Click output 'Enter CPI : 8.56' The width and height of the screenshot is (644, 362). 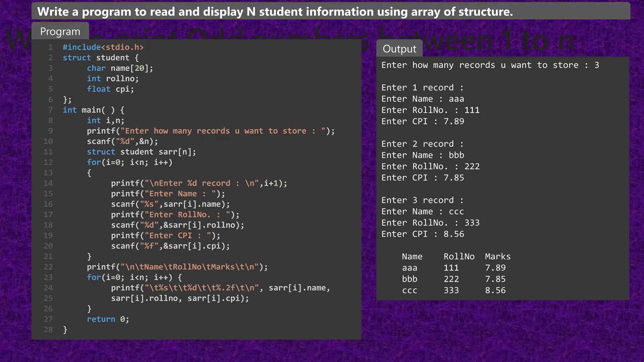[423, 234]
